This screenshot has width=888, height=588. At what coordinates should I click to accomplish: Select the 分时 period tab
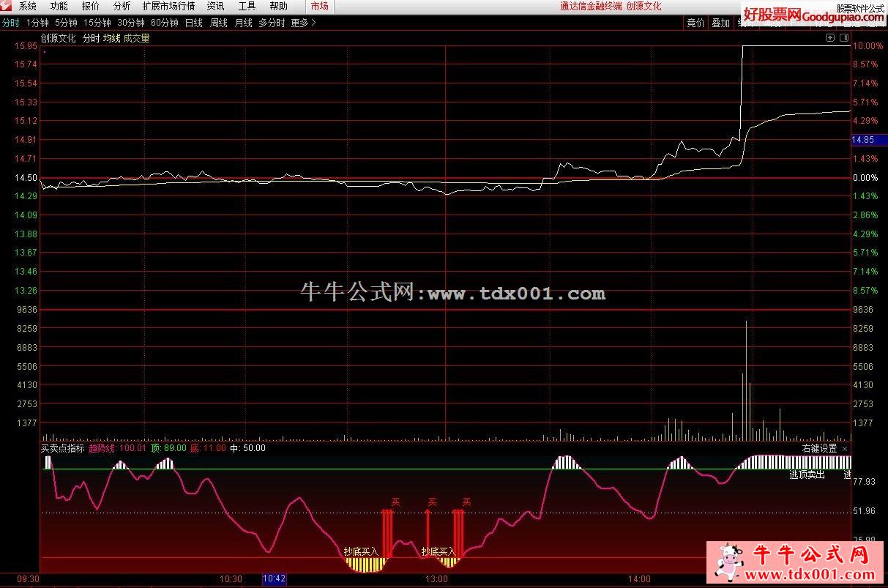click(11, 23)
